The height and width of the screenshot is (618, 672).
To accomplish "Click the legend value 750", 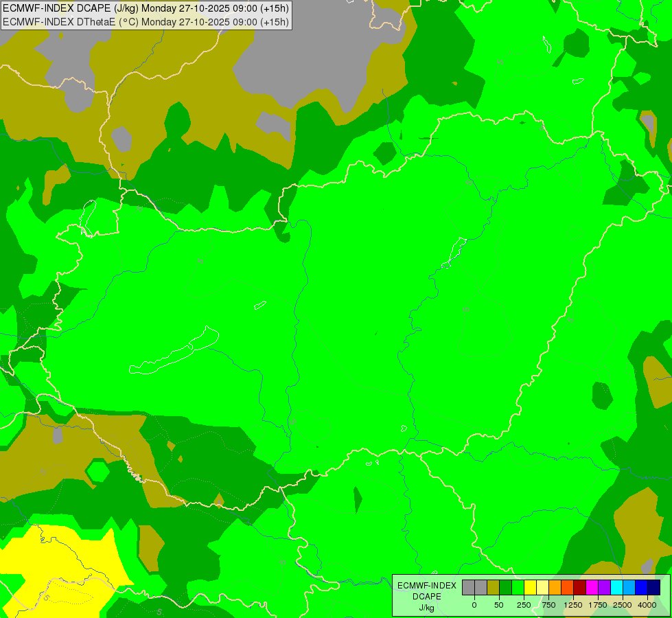I will (x=548, y=605).
